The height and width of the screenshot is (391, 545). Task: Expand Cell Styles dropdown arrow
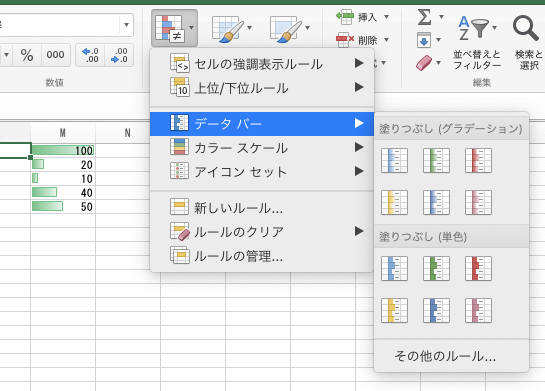[308, 28]
